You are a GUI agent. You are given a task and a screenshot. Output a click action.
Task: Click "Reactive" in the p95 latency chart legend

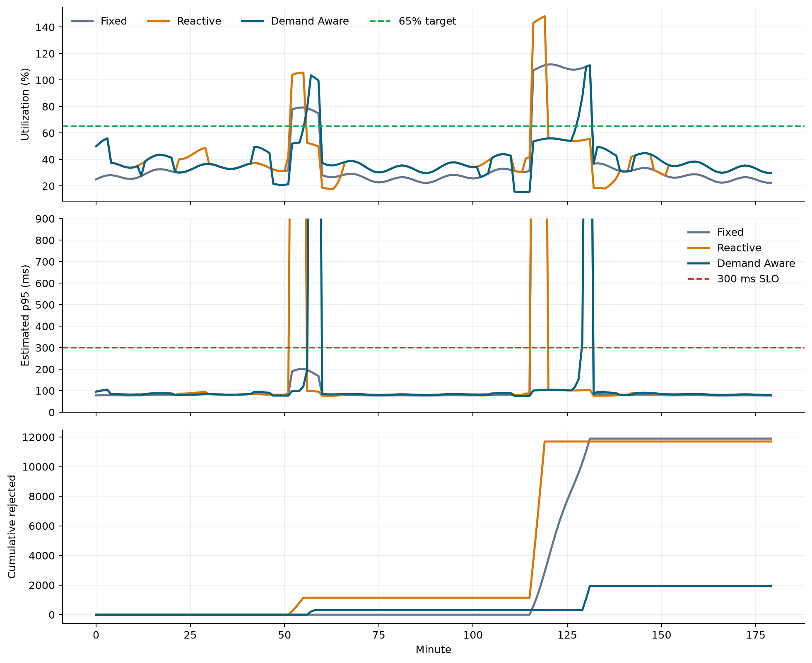[x=739, y=248]
